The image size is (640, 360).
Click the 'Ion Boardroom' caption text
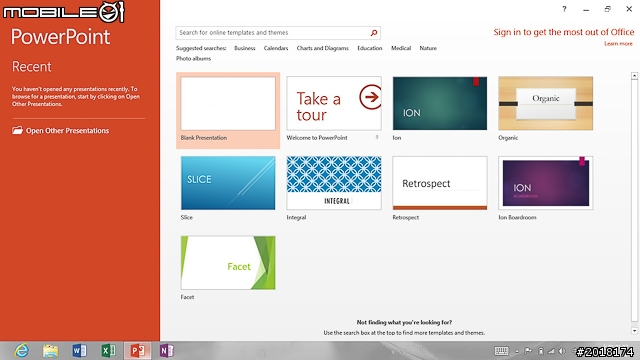click(x=517, y=218)
